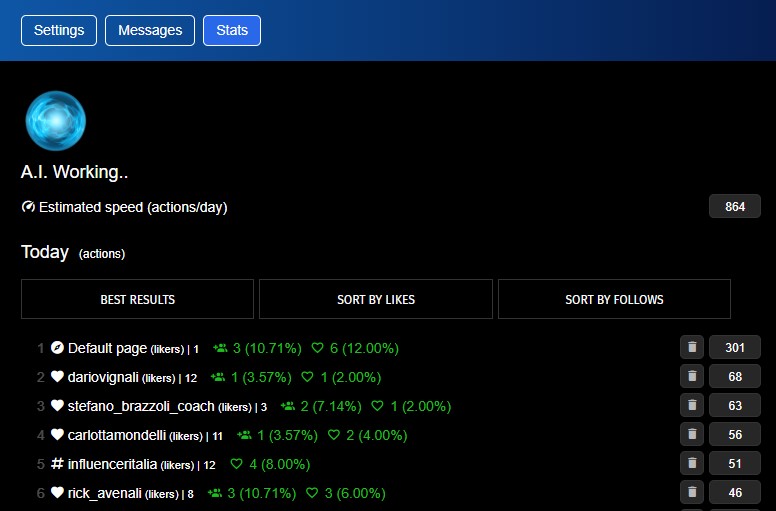Click the 2 (7.14%) follows value
This screenshot has height=511, width=776.
coord(331,406)
